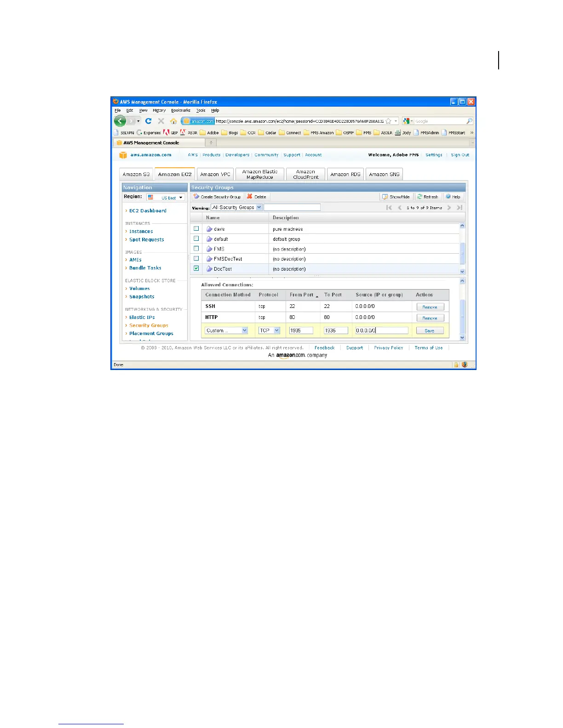Remove the SSH connection rule
Image resolution: width=563 pixels, height=728 pixels.
pyautogui.click(x=430, y=307)
